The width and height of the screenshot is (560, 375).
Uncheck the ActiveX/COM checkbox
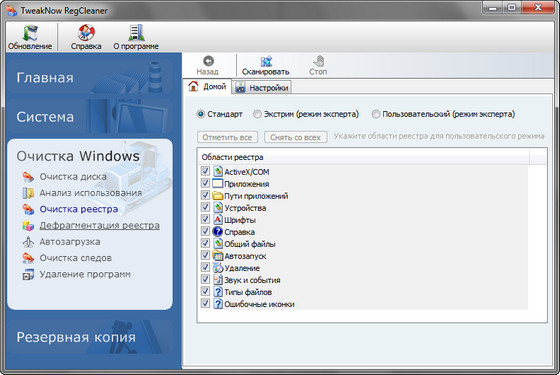205,171
